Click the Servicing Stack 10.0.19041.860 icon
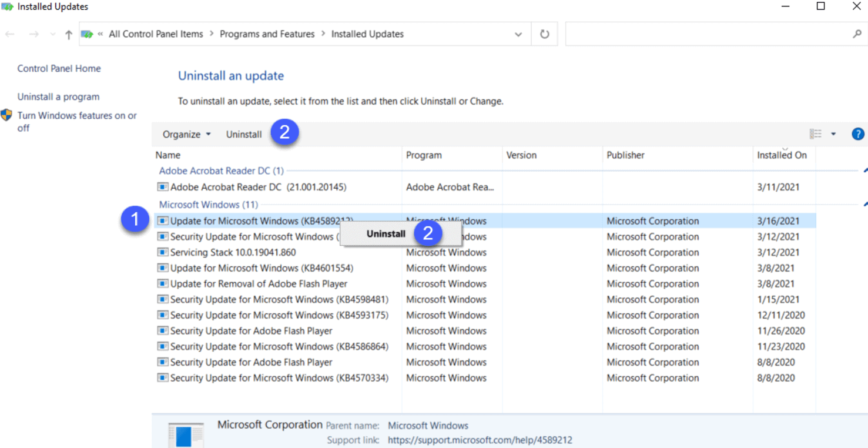 163,252
